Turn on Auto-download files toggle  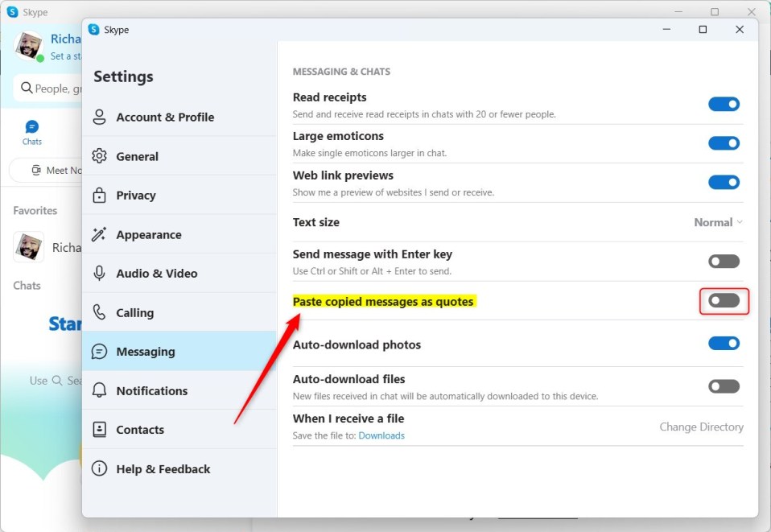[724, 386]
